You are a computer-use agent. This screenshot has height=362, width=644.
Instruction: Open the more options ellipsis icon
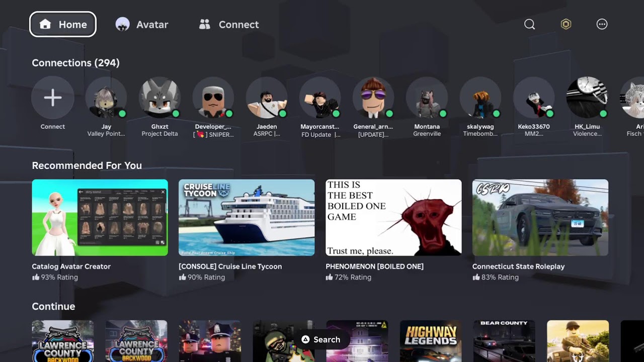[602, 24]
